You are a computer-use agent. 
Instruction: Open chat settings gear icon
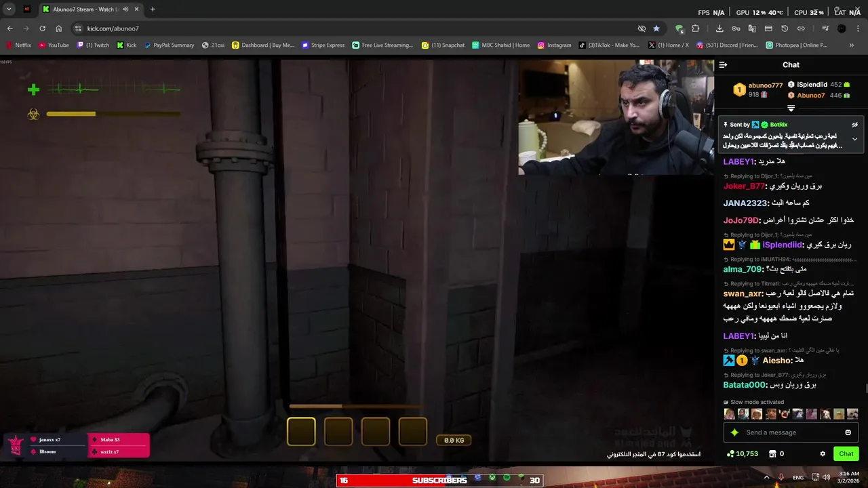click(823, 453)
